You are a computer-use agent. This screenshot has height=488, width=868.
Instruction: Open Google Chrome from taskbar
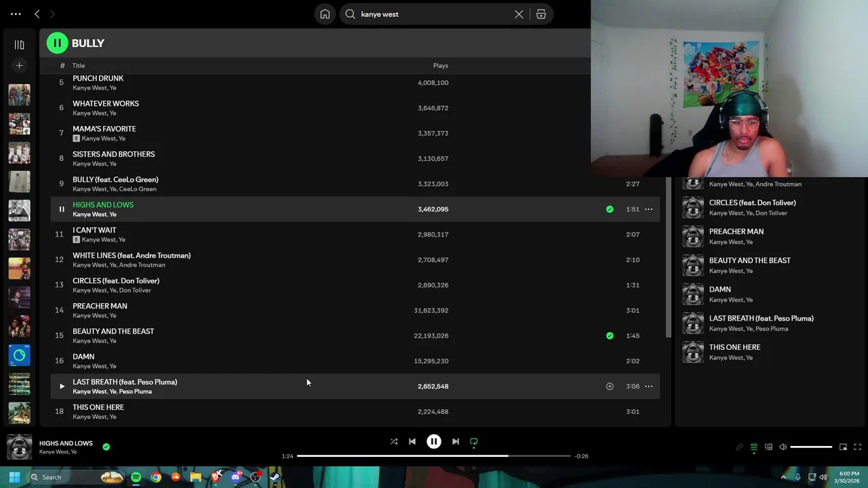[156, 477]
